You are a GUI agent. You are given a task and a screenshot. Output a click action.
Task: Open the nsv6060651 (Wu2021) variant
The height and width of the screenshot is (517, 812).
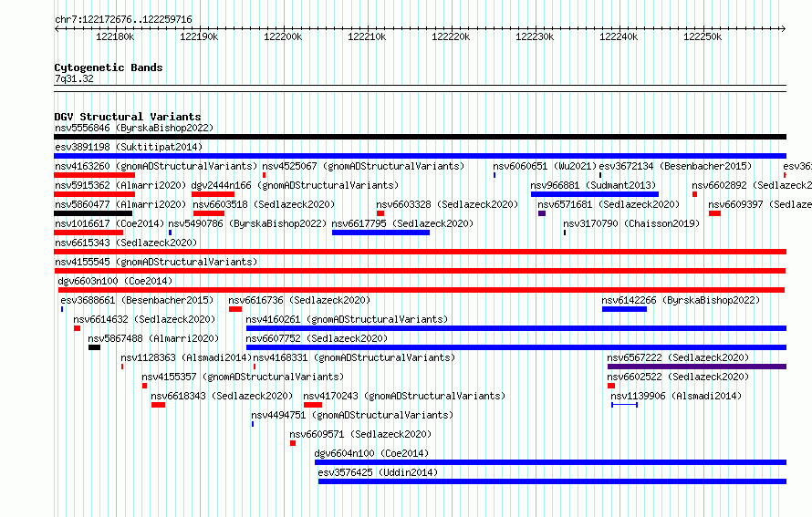(545, 166)
